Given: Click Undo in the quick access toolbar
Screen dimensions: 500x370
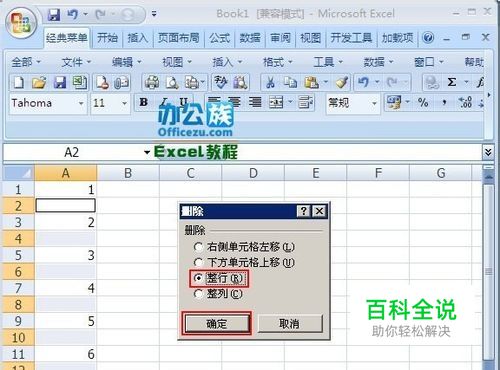Looking at the screenshot, I should pyautogui.click(x=73, y=14).
